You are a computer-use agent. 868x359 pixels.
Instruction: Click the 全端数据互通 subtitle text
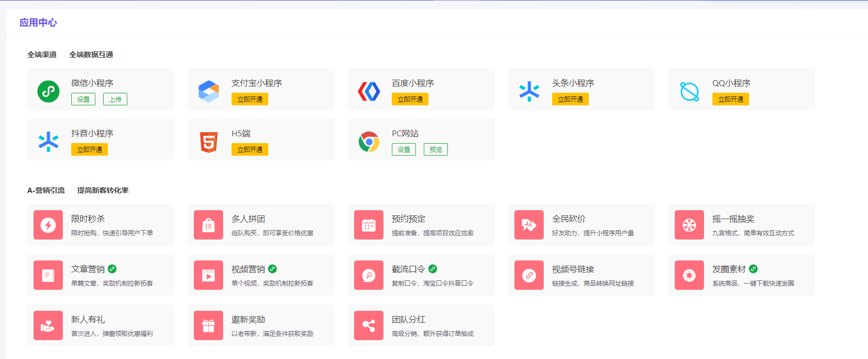[91, 55]
